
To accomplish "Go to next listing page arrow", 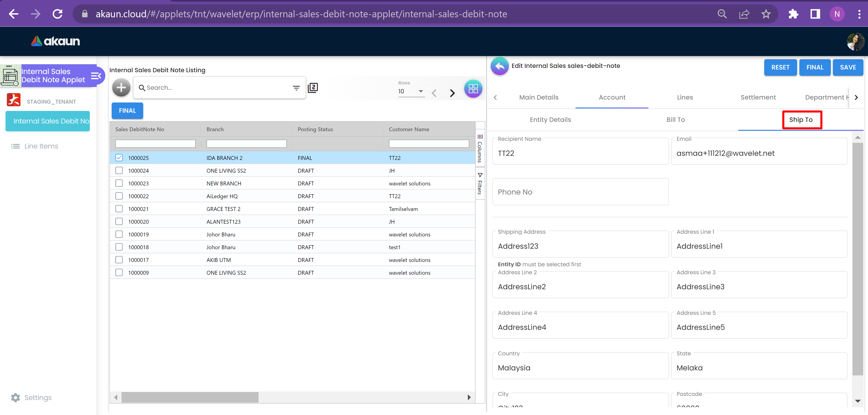I will (x=452, y=93).
